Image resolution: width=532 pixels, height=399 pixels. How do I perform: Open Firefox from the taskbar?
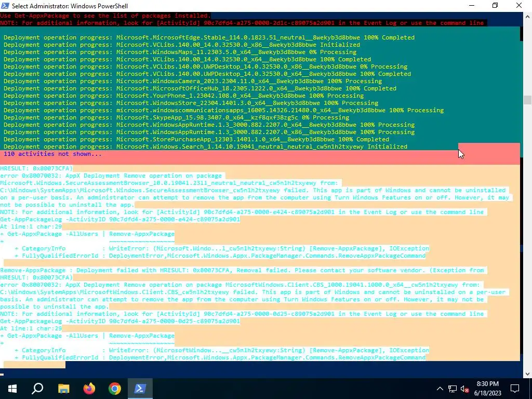coord(89,389)
